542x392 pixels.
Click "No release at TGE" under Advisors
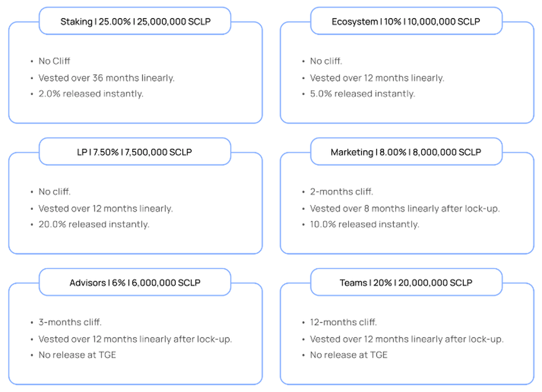77,355
